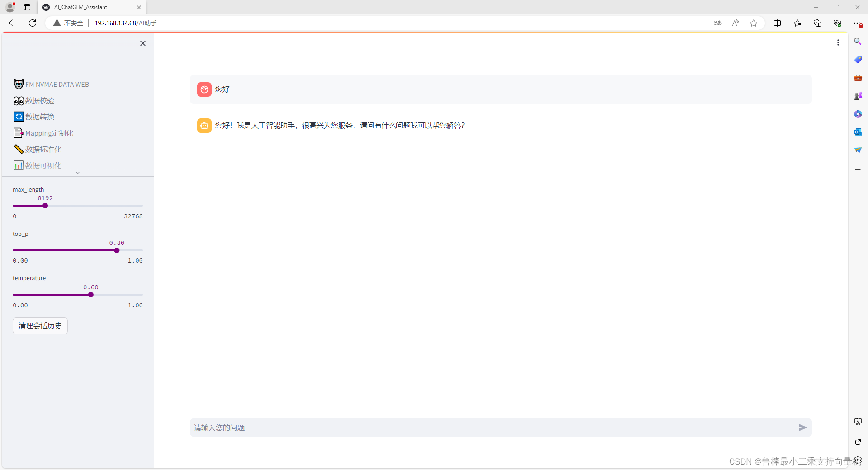The height and width of the screenshot is (470, 868).
Task: Click the document icon beside Mapping定制化
Action: (x=19, y=133)
